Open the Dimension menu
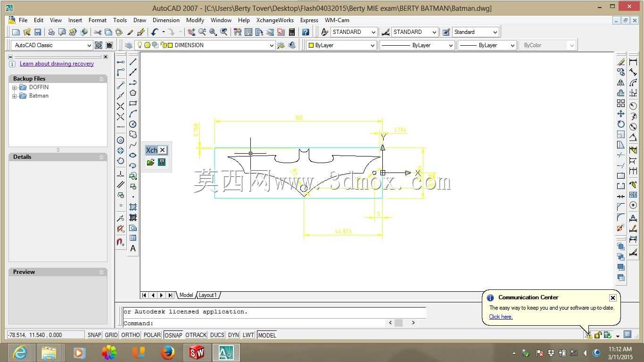 tap(166, 20)
